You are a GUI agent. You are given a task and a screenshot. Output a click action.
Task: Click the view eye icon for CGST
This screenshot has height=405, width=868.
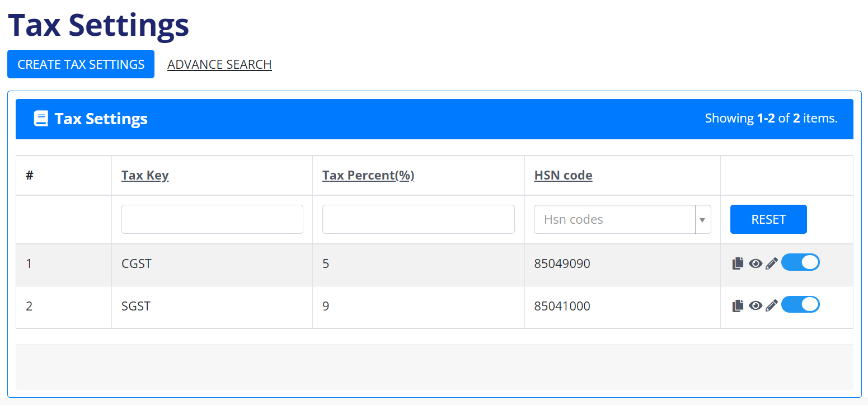click(756, 263)
